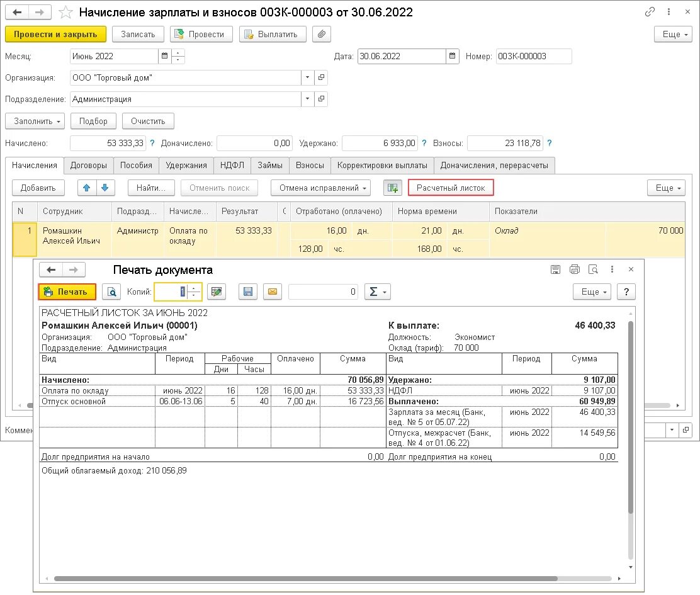Open the three-dot menu of main window
Viewport: 700px width, 595px height.
point(669,11)
